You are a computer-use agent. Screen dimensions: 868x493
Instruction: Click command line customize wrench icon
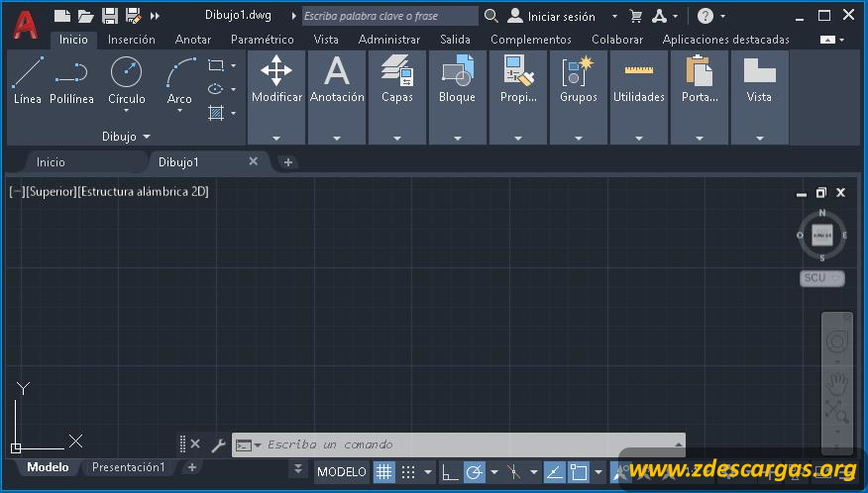coord(218,444)
